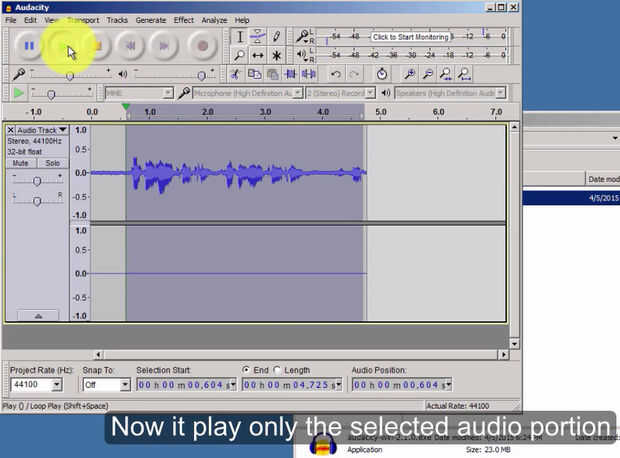Solo the Audio Track
Image resolution: width=620 pixels, height=458 pixels.
coord(52,163)
